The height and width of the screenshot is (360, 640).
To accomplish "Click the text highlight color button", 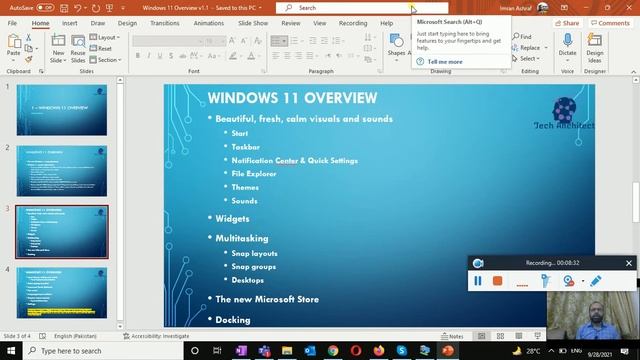I will pos(233,56).
